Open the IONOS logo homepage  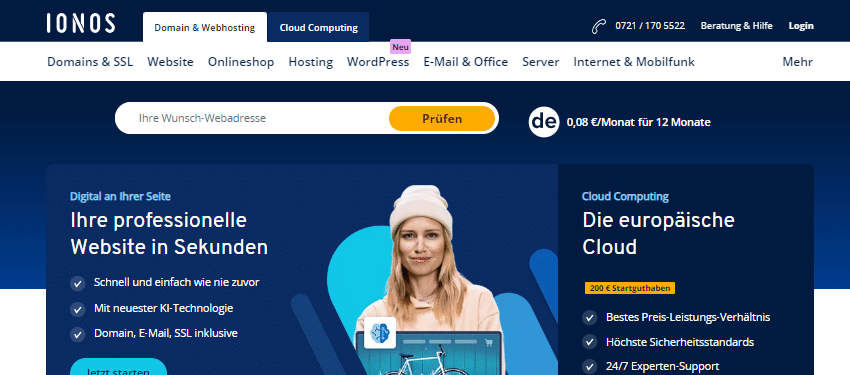(x=81, y=23)
